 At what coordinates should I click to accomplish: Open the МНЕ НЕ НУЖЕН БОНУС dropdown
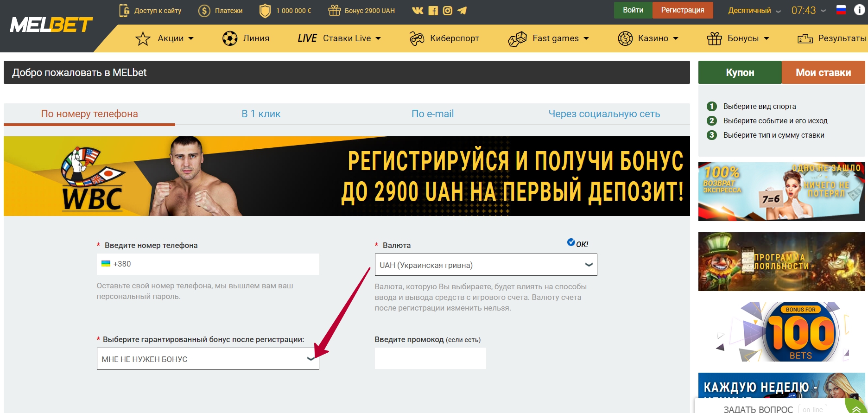point(208,359)
